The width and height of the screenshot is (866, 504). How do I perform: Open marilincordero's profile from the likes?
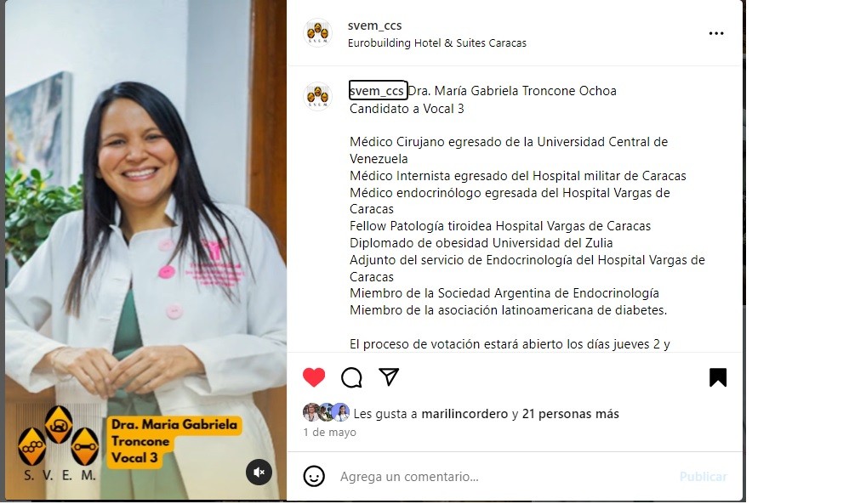point(464,414)
